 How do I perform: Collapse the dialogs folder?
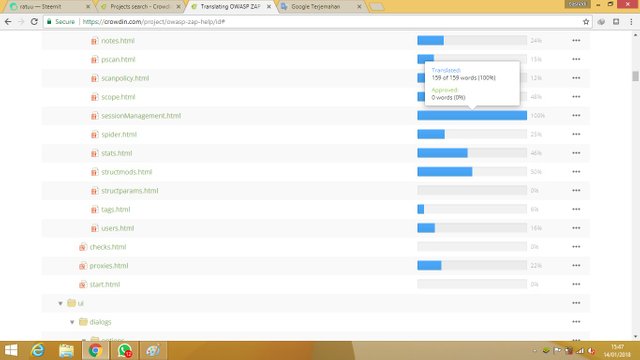pos(72,322)
